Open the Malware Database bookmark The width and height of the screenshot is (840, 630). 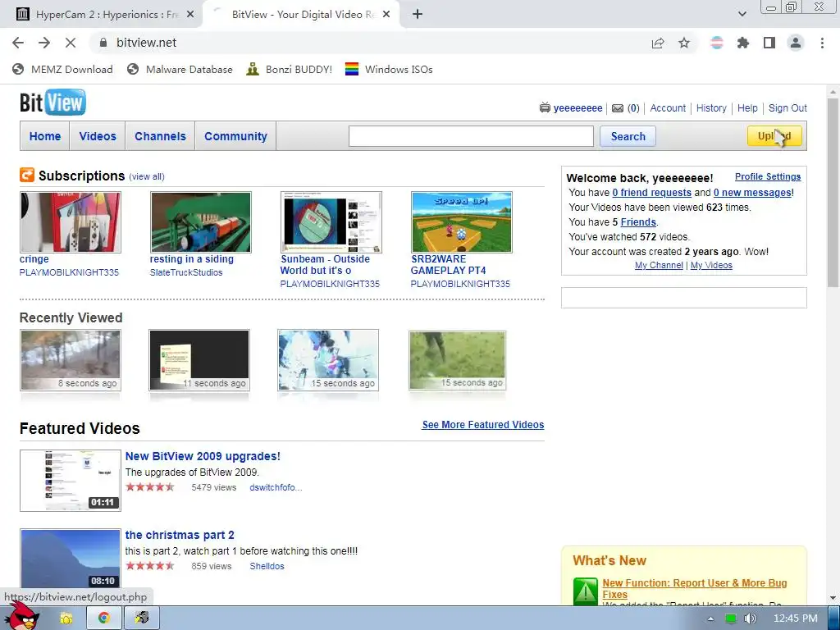click(x=180, y=69)
